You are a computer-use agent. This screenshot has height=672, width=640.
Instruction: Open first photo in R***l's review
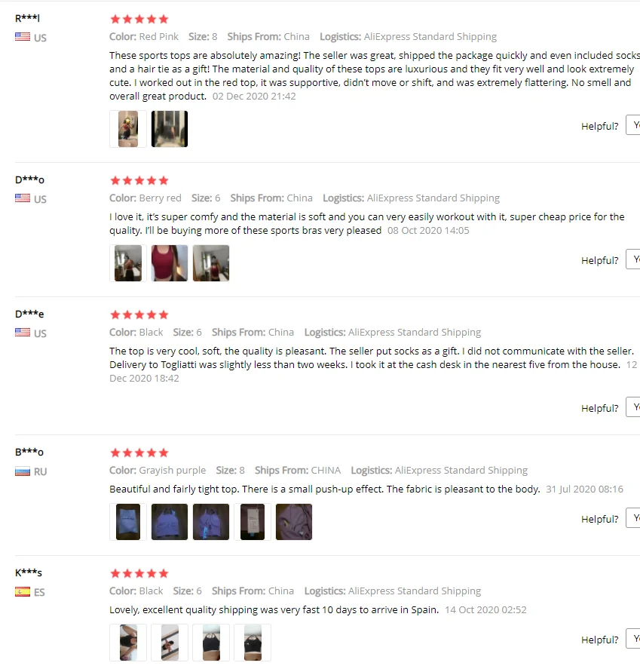point(128,129)
